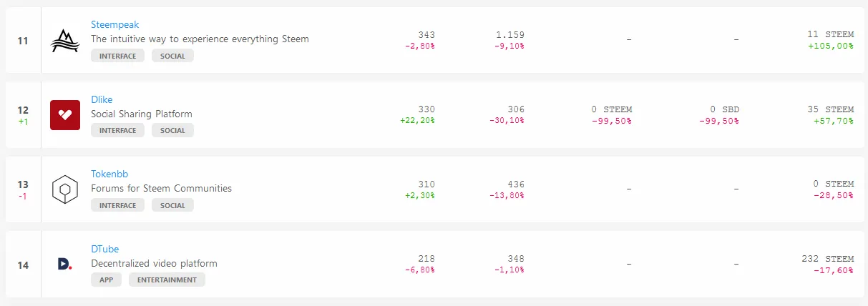Screen dimensions: 868x306
Task: Filter by APP tag under DTube
Action: point(106,280)
